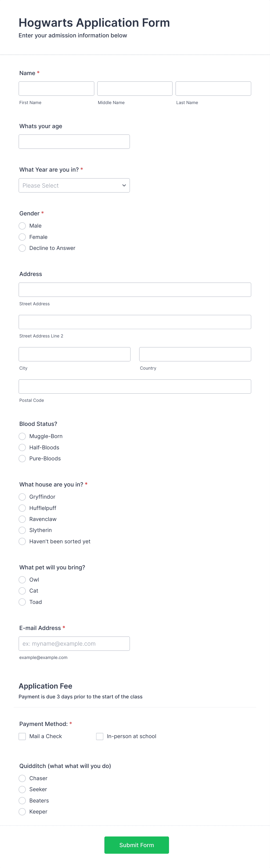Choose Seeker for Quidditch position

coord(22,789)
